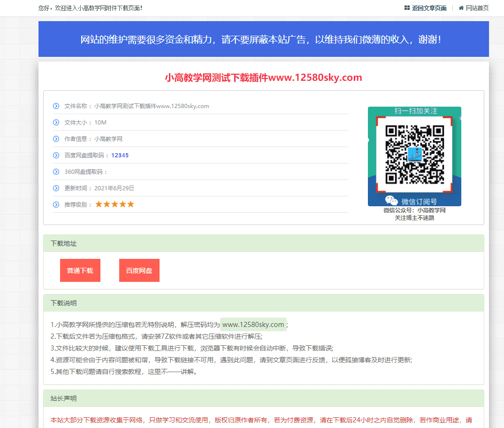Click the 下载地址 section header
The image size is (504, 428).
264,243
